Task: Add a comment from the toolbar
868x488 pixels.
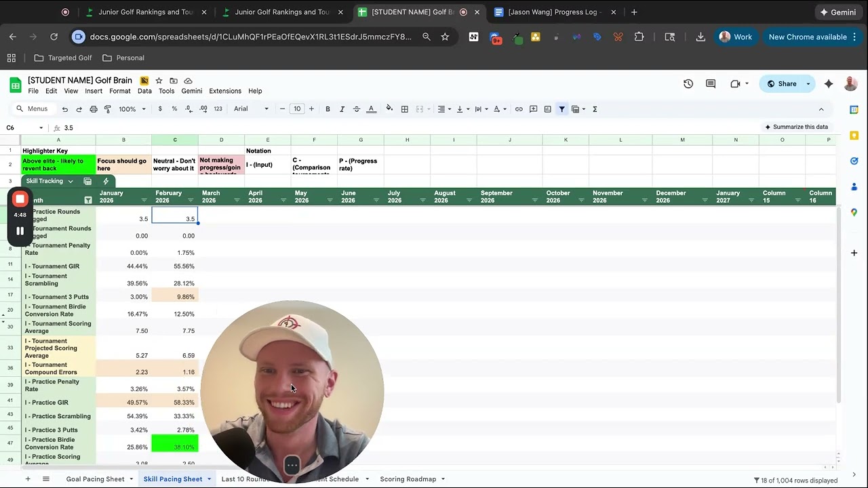Action: (x=533, y=109)
